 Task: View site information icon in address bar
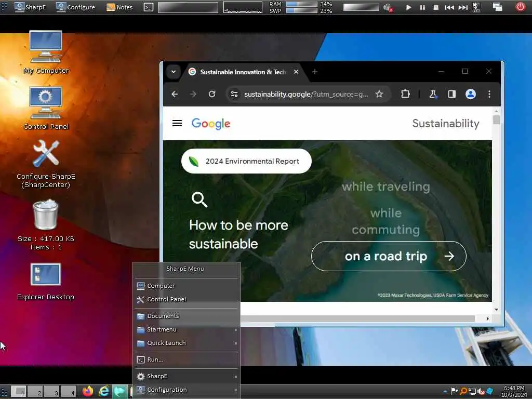pyautogui.click(x=234, y=94)
